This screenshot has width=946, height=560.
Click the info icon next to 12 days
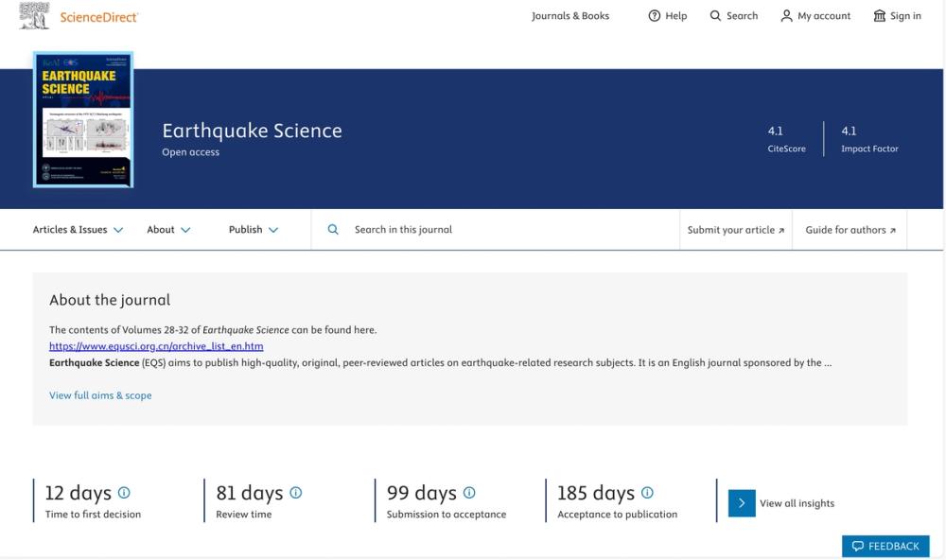pyautogui.click(x=124, y=493)
